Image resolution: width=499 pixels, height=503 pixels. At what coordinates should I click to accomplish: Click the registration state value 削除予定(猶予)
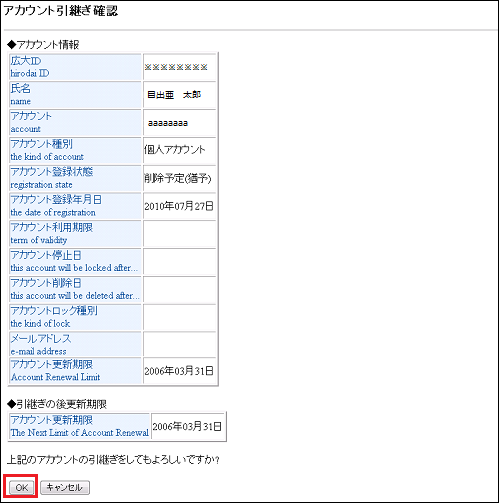(177, 178)
